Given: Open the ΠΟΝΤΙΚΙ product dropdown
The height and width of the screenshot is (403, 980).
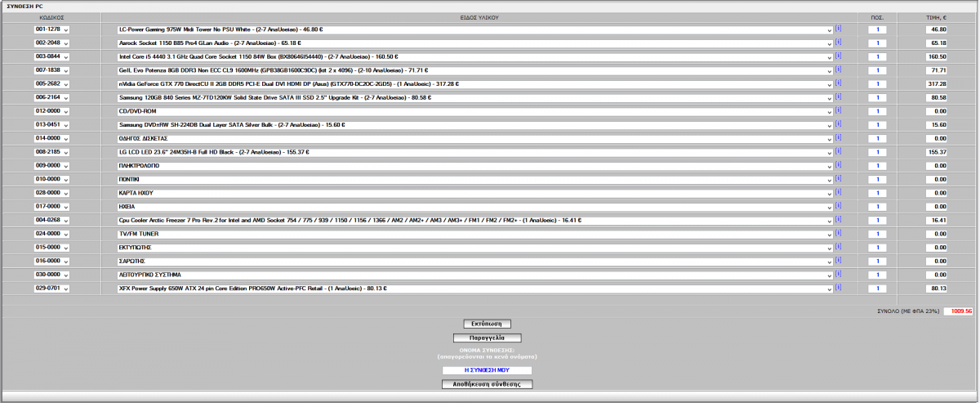Looking at the screenshot, I should 474,180.
